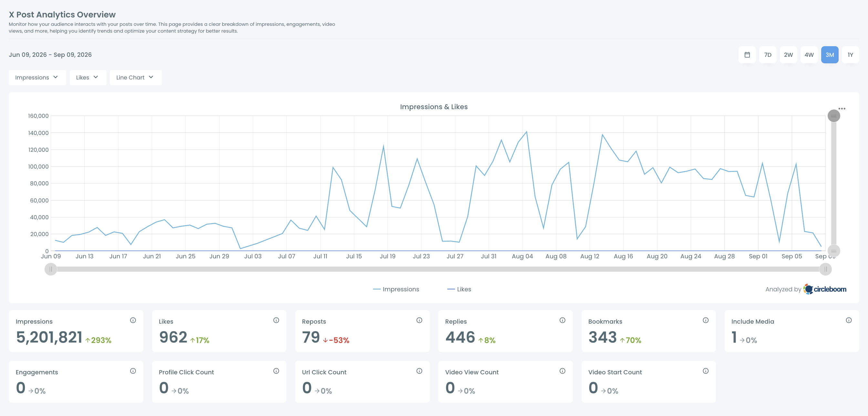868x416 pixels.
Task: Click the 160,000 y-axis label
Action: [38, 116]
